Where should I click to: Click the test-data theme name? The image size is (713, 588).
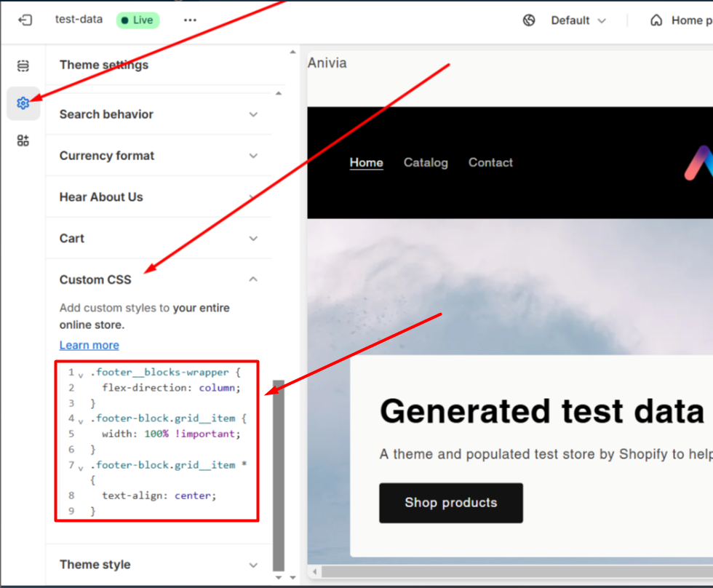(79, 20)
